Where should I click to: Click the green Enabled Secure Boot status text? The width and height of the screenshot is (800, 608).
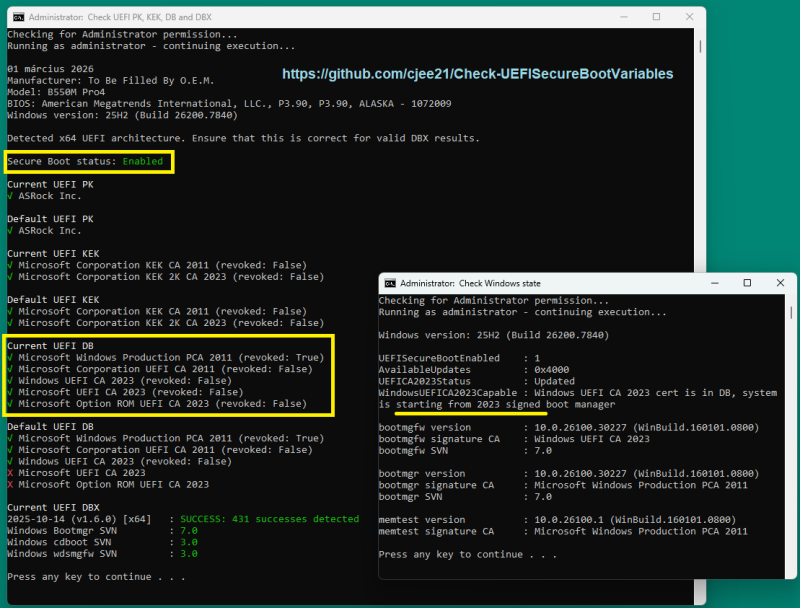pos(143,161)
